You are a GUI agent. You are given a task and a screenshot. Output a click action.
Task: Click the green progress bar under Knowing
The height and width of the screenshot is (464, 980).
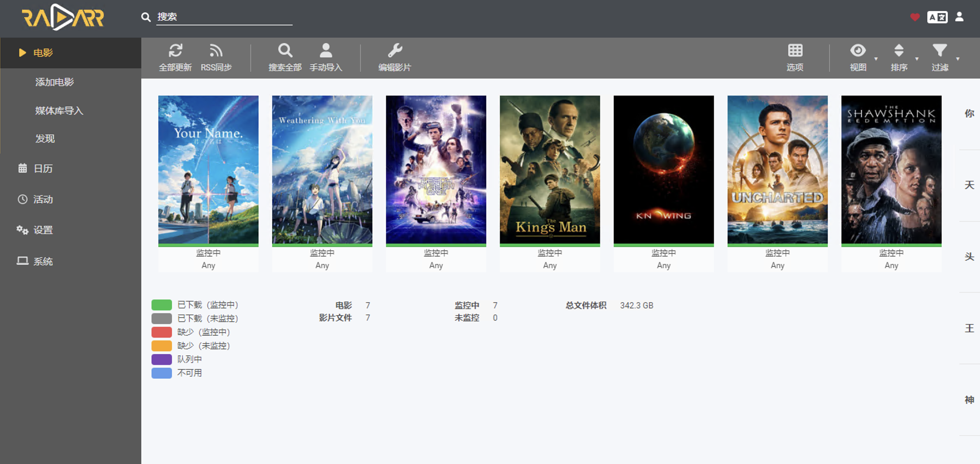pyautogui.click(x=664, y=245)
